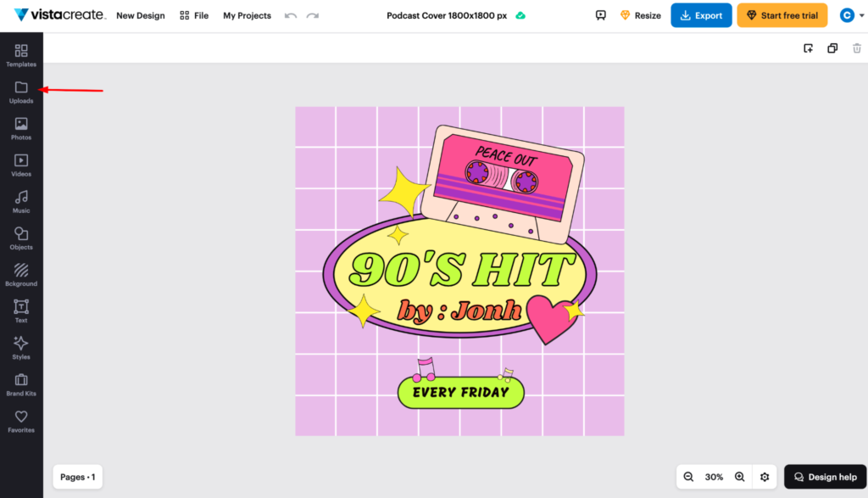Go to My Projects
The width and height of the screenshot is (868, 498).
click(x=247, y=15)
